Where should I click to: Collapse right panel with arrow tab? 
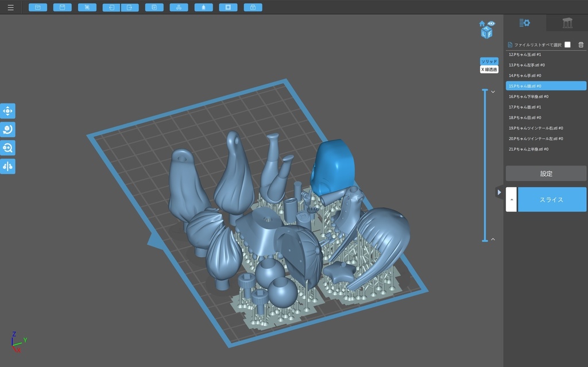[499, 192]
